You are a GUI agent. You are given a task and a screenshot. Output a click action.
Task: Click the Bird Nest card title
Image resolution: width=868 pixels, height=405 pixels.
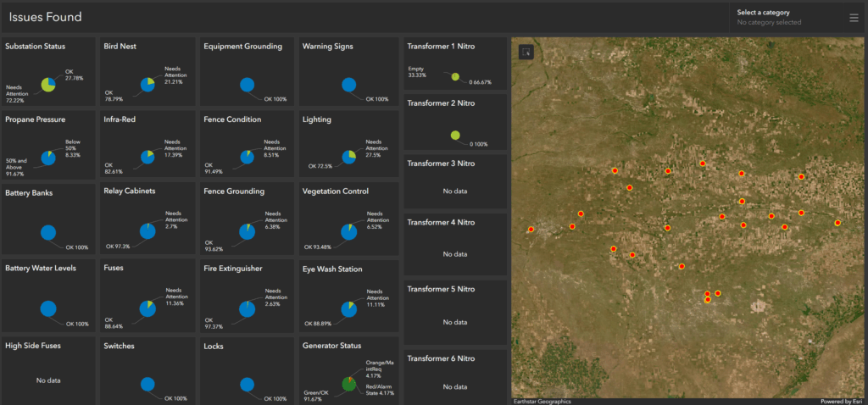[120, 47]
